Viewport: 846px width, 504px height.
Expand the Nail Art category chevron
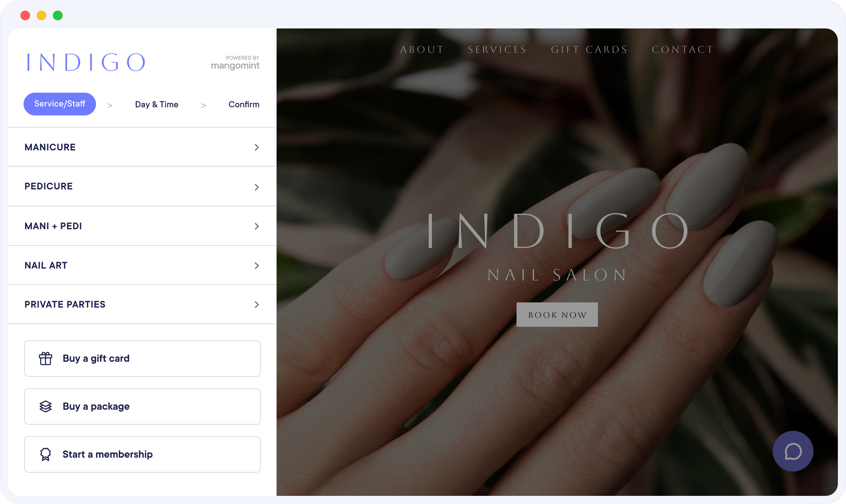(x=256, y=265)
